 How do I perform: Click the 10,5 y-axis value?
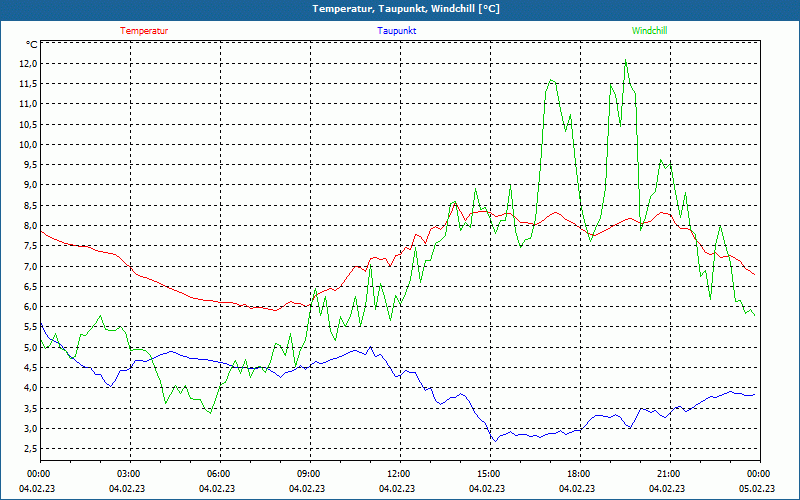tap(28, 124)
